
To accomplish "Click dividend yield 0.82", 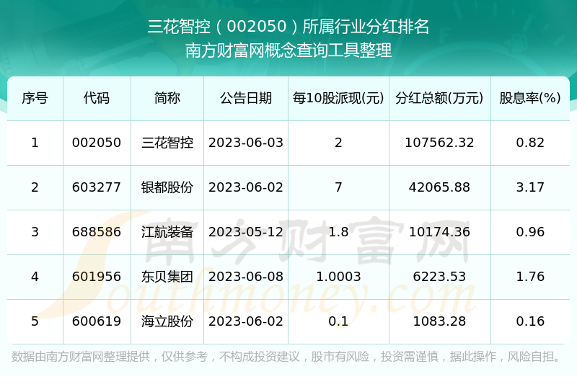I will 530,143.
